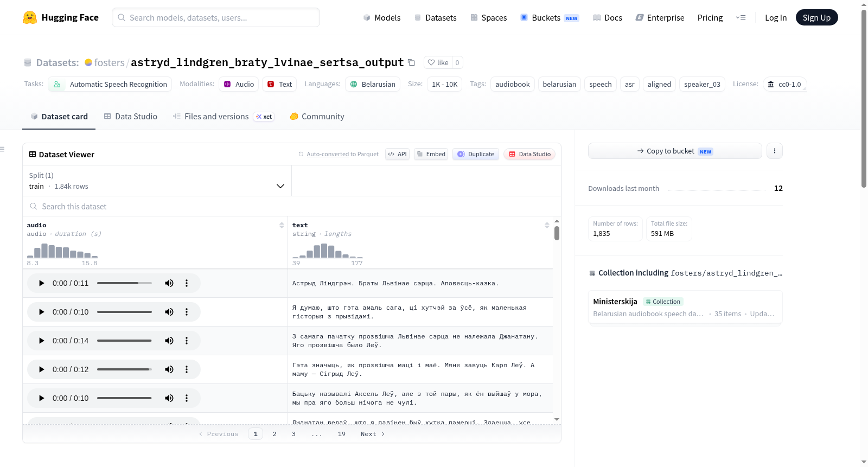Go to the Next page of rows
This screenshot has width=868, height=467.
click(373, 434)
